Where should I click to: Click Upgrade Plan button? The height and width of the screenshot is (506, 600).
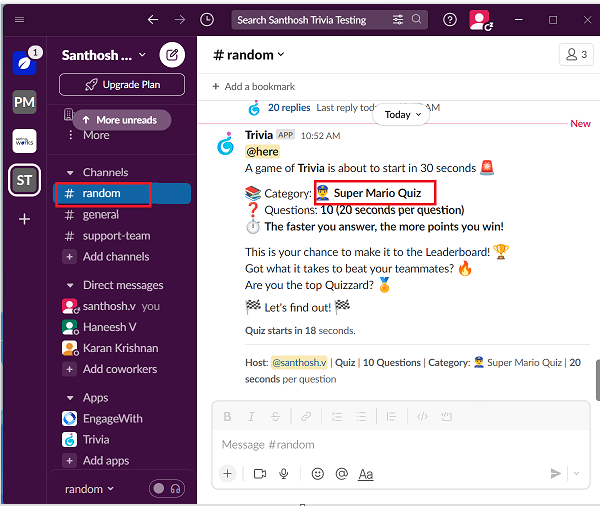[122, 85]
